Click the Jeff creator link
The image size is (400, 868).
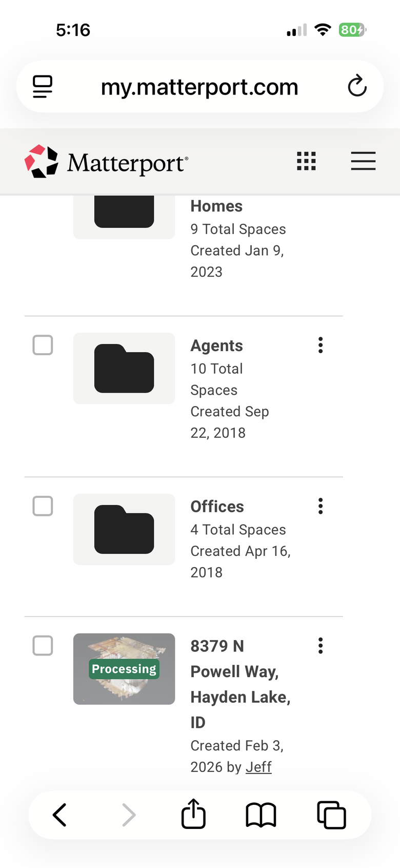click(x=258, y=767)
